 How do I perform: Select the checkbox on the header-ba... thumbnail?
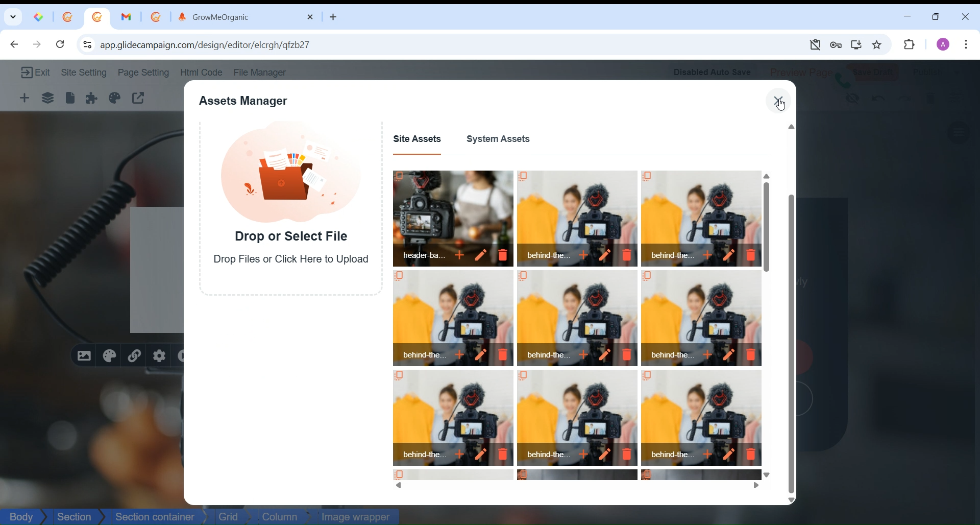400,177
